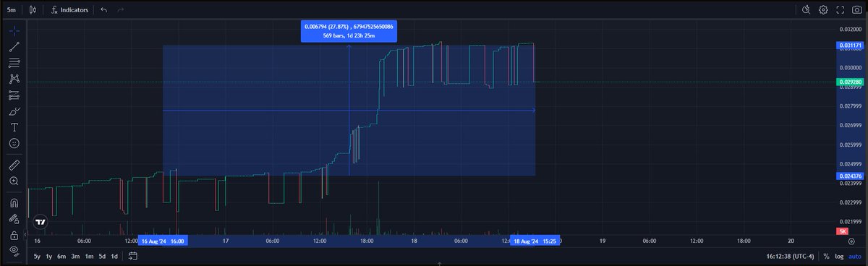The width and height of the screenshot is (868, 266).
Task: Open the Fibonacci retracement tools
Action: [14, 63]
